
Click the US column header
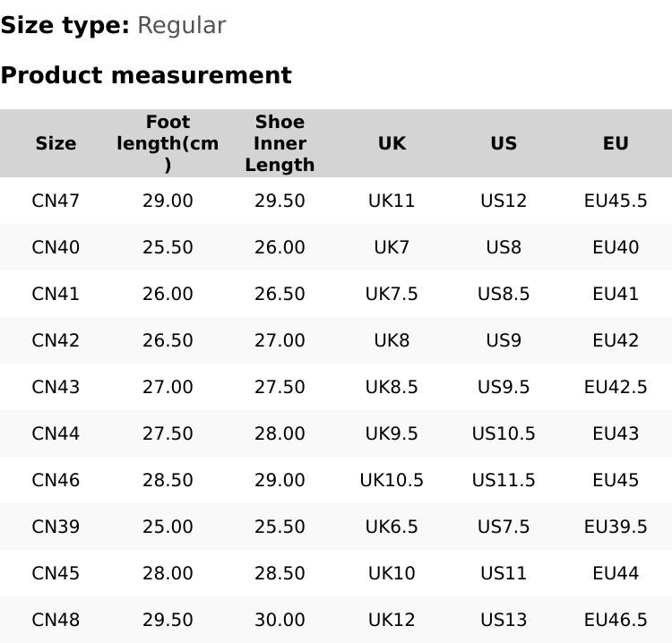(x=504, y=143)
